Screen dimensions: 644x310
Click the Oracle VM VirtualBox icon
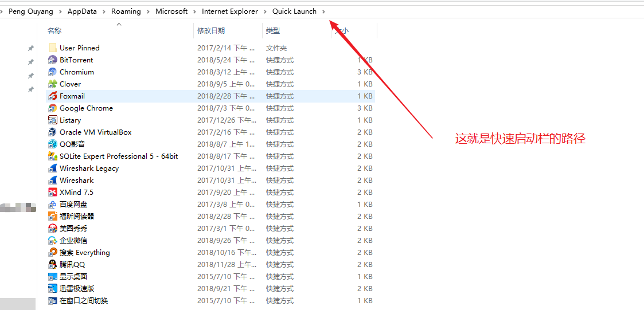coord(53,132)
